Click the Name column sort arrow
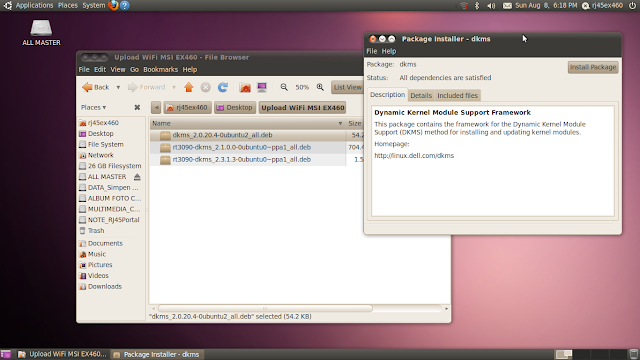Image resolution: width=640 pixels, height=360 pixels. tap(340, 123)
